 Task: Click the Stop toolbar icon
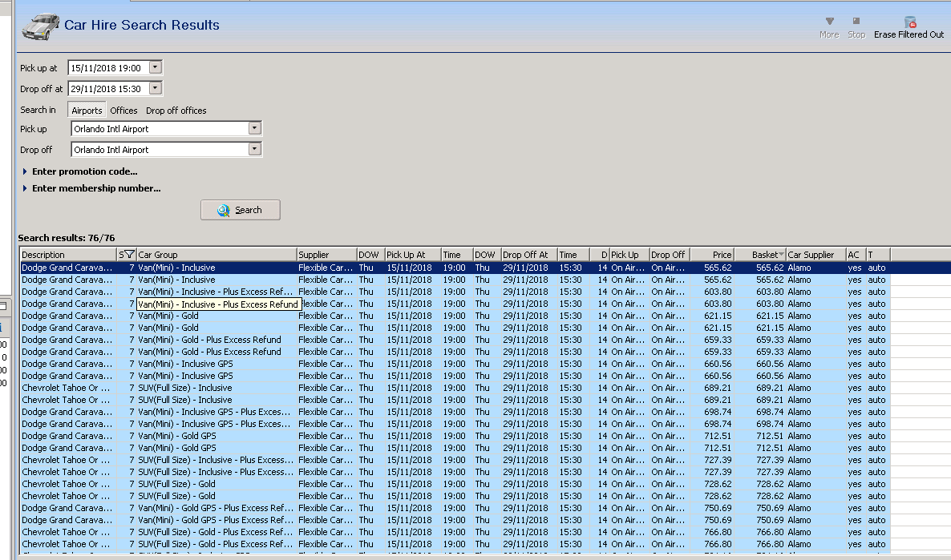(856, 22)
